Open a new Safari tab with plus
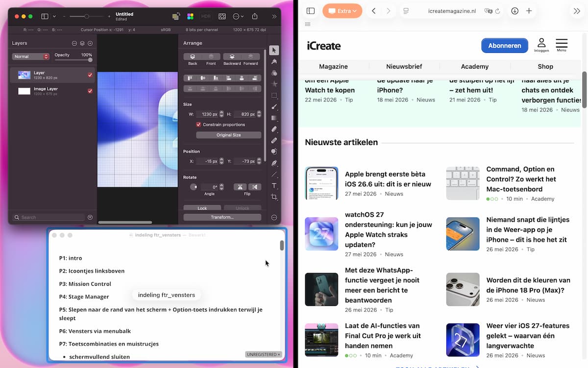 [529, 11]
